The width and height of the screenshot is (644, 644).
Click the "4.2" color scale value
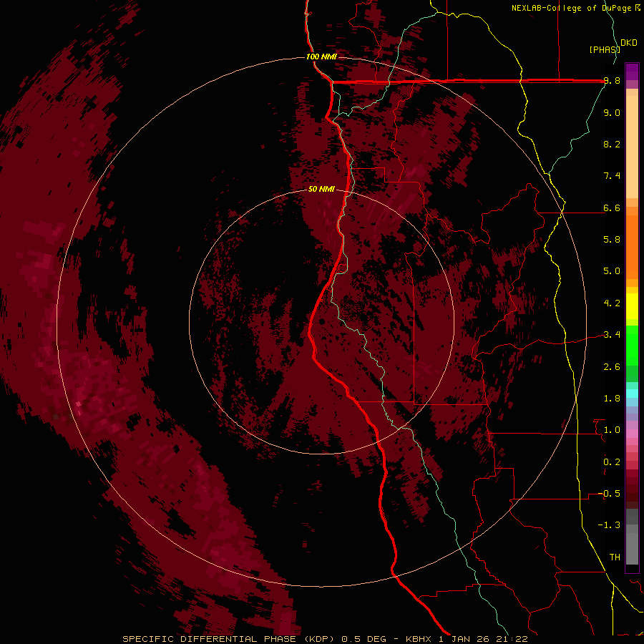612,303
